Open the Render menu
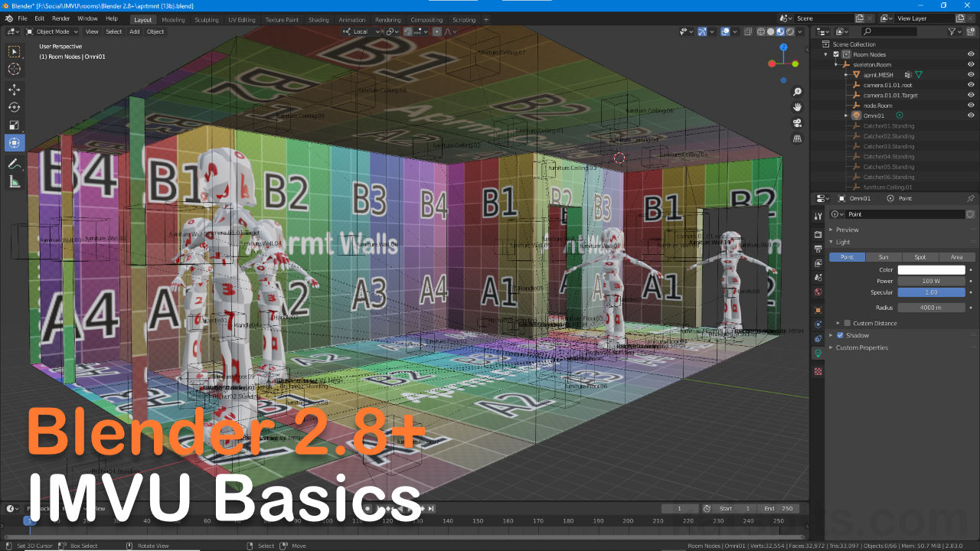This screenshot has width=980, height=551. coord(61,18)
